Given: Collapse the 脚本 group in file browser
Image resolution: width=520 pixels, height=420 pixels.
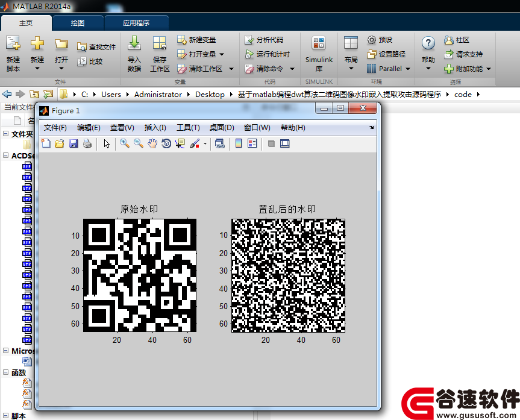Looking at the screenshot, I should [x=5, y=415].
